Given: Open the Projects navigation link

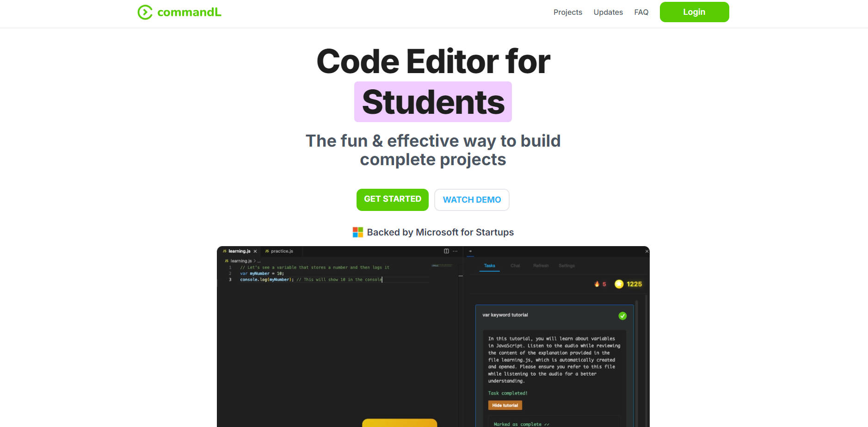Looking at the screenshot, I should pyautogui.click(x=567, y=12).
